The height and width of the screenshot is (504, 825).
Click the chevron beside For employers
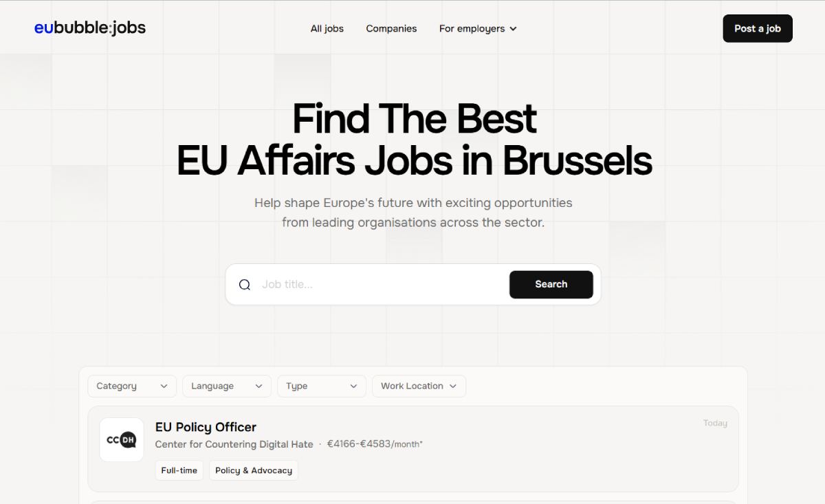tap(513, 29)
